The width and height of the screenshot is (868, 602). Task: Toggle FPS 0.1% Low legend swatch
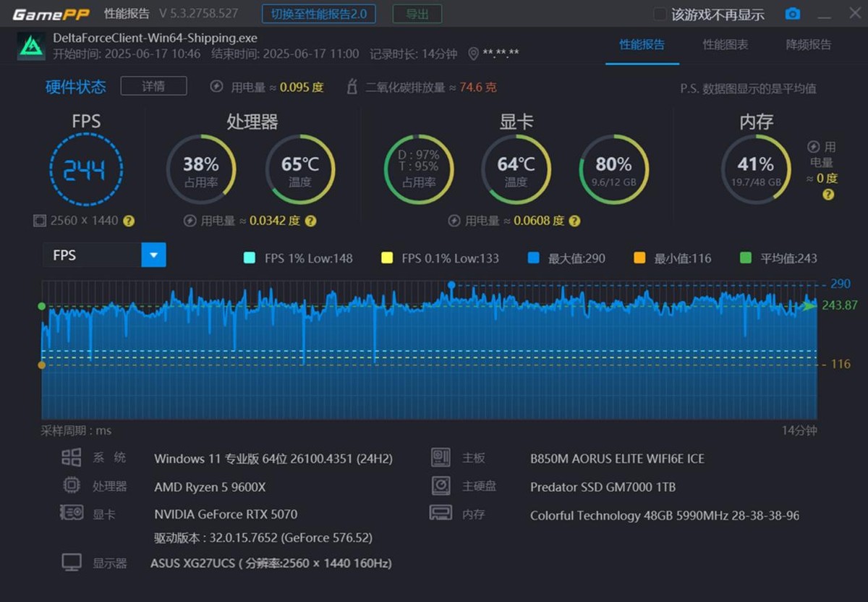tap(387, 258)
